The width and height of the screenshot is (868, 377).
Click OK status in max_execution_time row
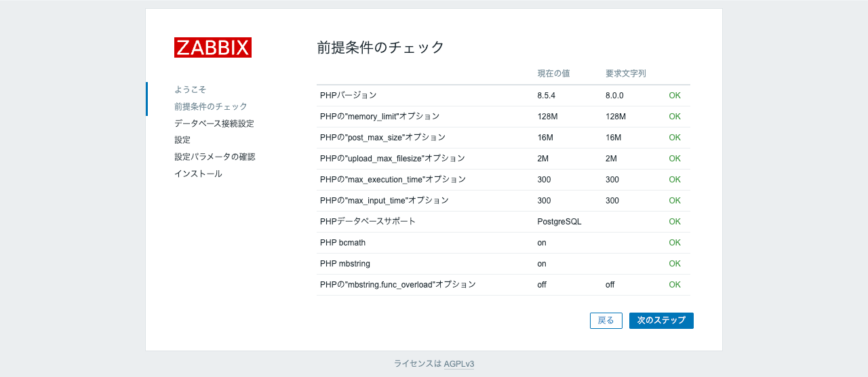click(x=675, y=180)
